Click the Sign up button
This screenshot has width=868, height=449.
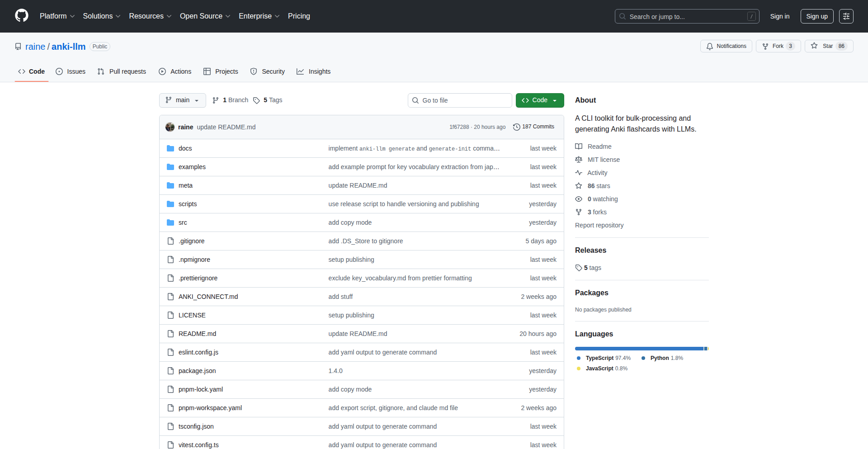pos(816,16)
